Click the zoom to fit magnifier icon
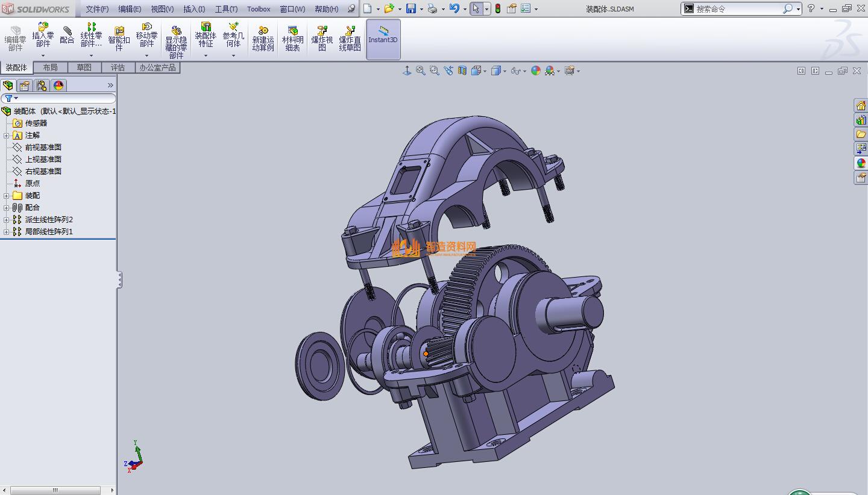The width and height of the screenshot is (868, 495). tap(421, 71)
